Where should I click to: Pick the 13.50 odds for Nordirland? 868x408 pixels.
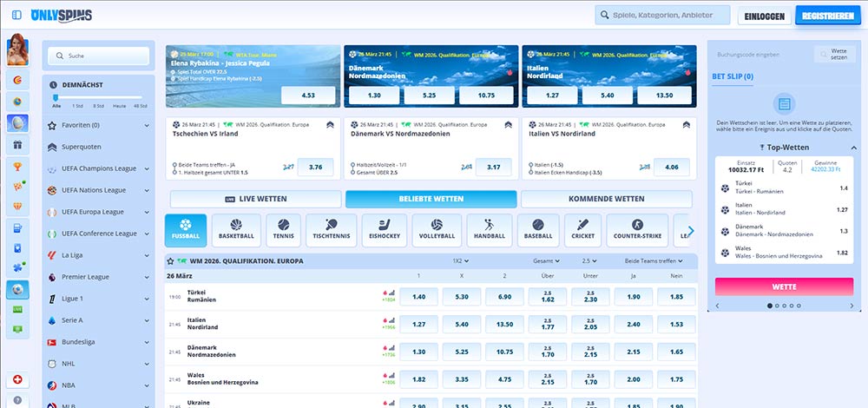[504, 326]
